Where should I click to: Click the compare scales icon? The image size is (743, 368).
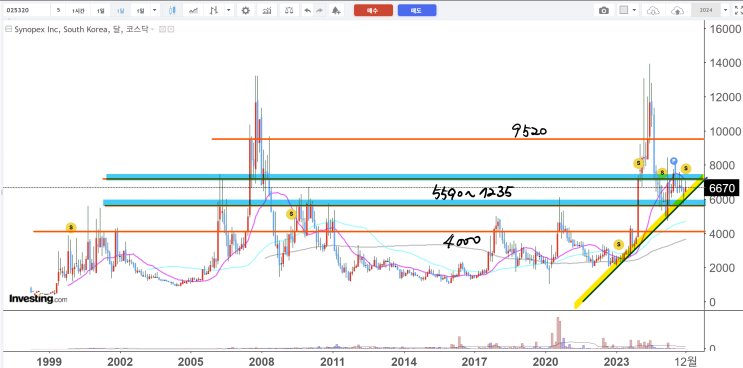pyautogui.click(x=289, y=10)
